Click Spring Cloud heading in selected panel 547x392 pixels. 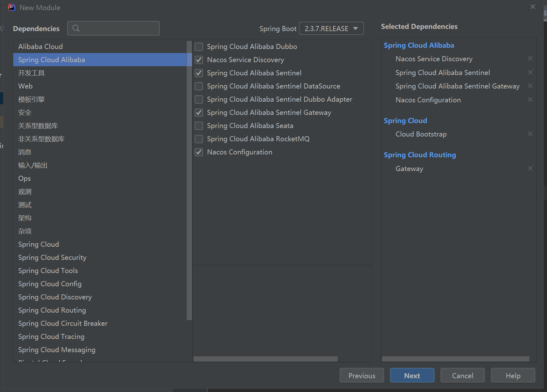pyautogui.click(x=405, y=121)
